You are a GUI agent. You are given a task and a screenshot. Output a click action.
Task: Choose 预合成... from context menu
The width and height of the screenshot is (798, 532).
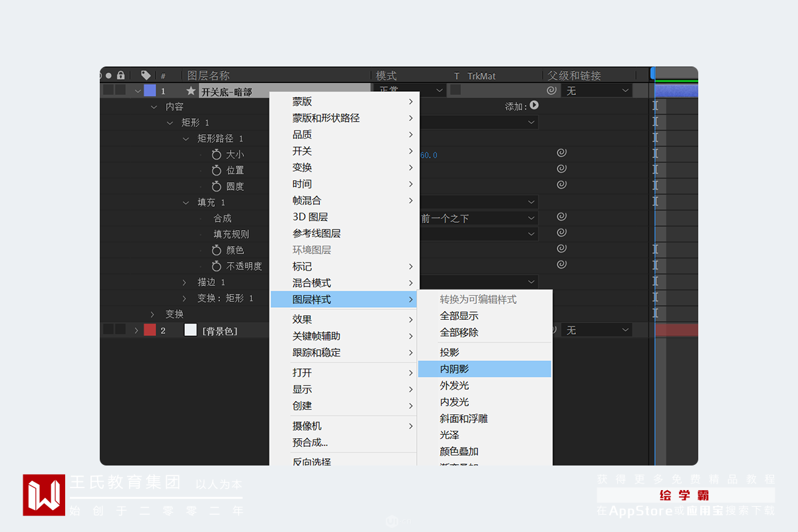pyautogui.click(x=344, y=442)
